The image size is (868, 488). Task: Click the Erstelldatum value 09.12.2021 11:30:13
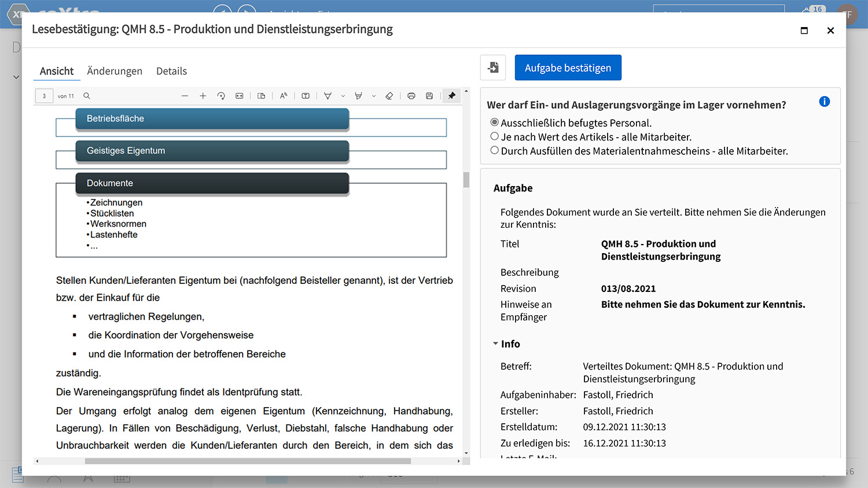tap(624, 427)
